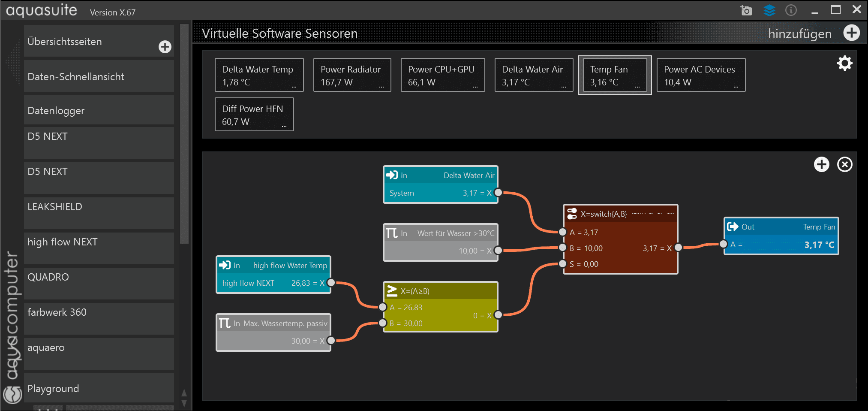Select the Delta Water Temp sensor tile
Screen dimensions: 868x411
click(259, 75)
